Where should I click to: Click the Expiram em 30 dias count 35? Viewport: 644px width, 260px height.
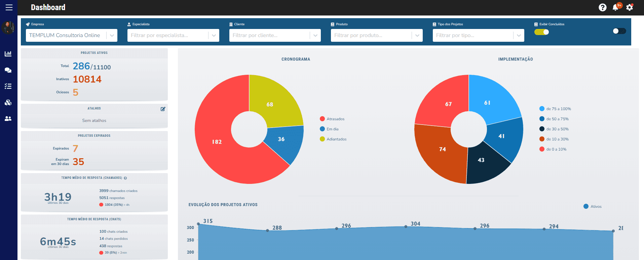[x=78, y=162]
